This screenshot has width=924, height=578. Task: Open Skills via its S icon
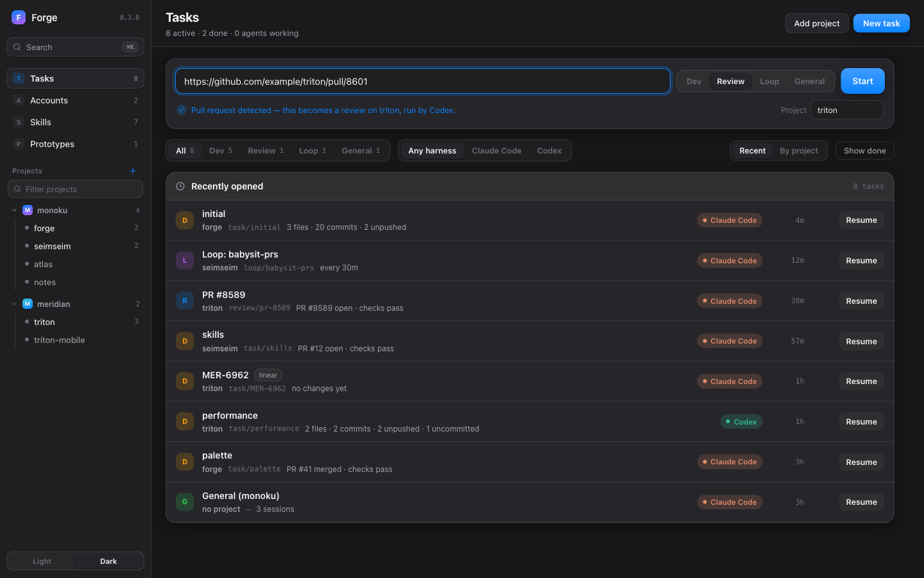19,122
